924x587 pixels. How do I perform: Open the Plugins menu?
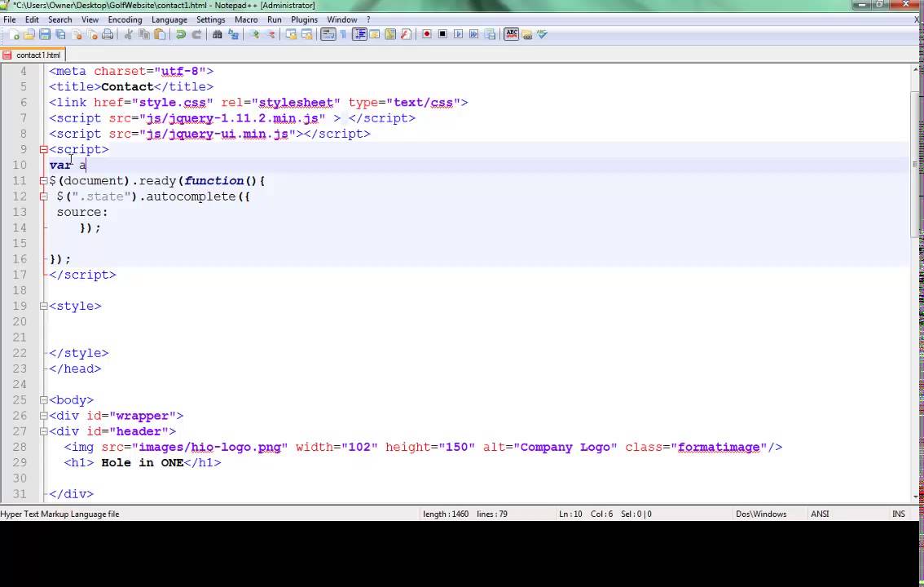[x=304, y=20]
